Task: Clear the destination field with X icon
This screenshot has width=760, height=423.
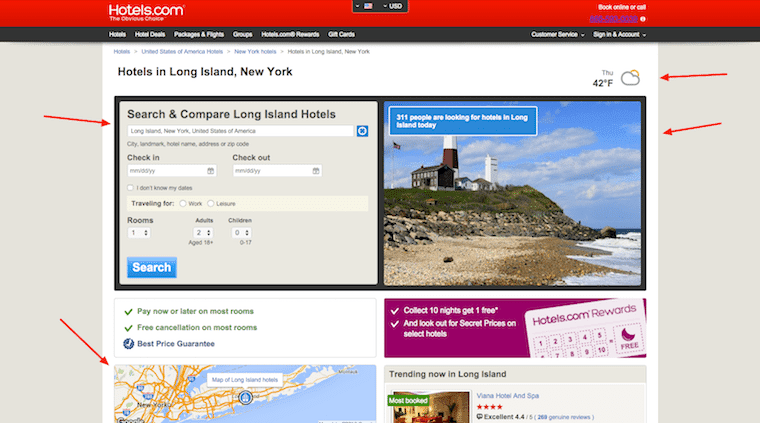Action: point(362,131)
